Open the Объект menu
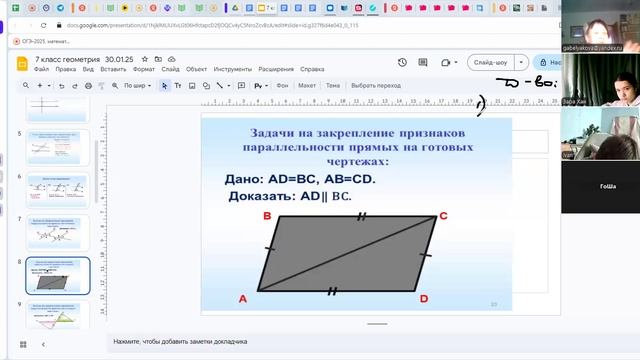 click(196, 69)
